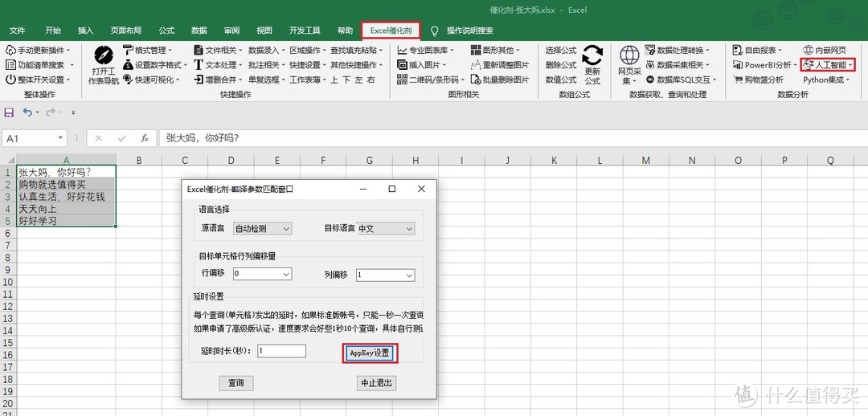The width and height of the screenshot is (868, 416).
Task: Click the 更新公式 refresh arrows icon
Action: tap(592, 56)
